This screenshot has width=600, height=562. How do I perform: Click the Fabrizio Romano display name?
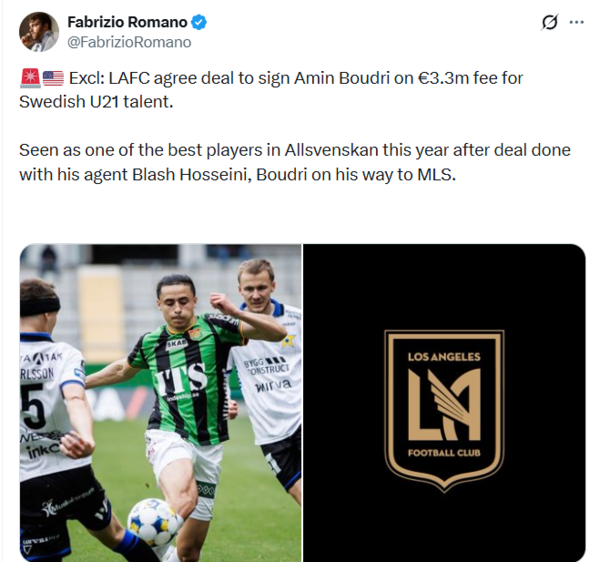click(127, 22)
